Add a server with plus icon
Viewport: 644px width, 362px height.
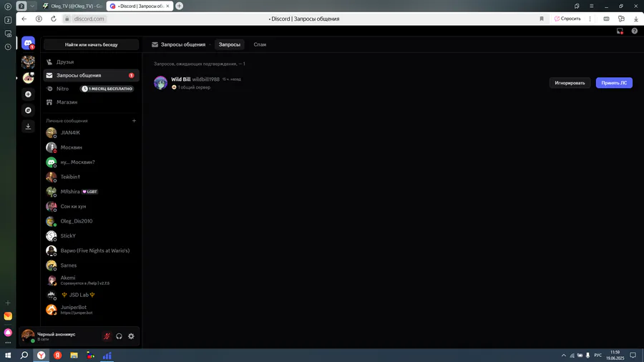(x=28, y=94)
